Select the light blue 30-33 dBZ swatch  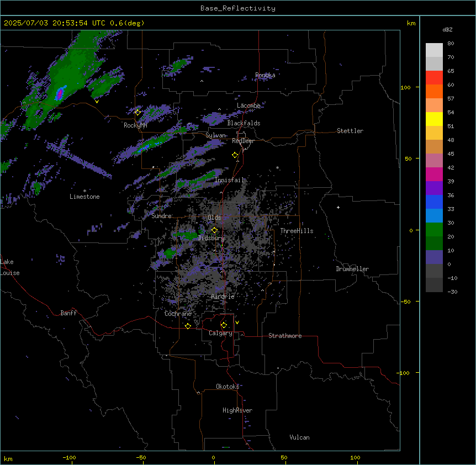point(434,216)
